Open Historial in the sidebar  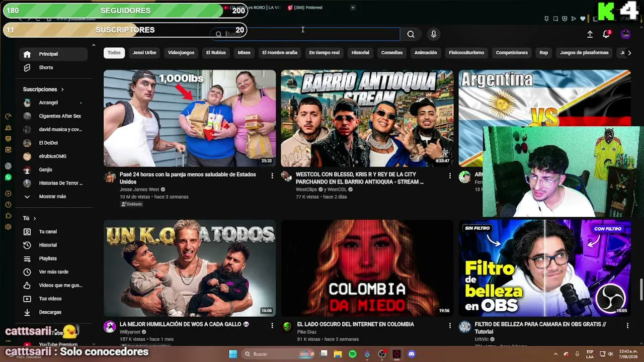[x=48, y=245]
